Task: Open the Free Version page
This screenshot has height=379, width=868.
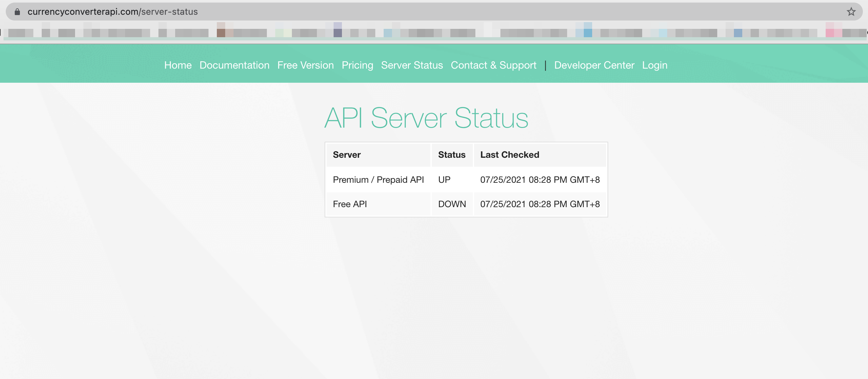Action: (x=305, y=65)
